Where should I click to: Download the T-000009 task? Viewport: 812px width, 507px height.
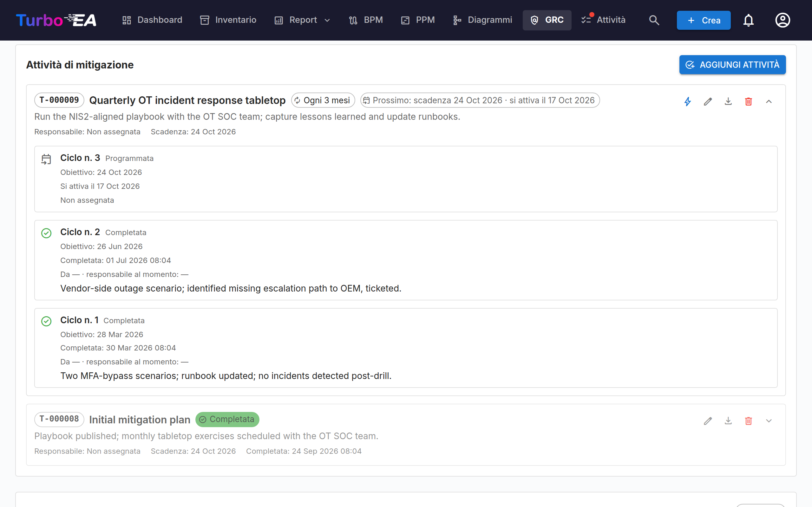728,101
